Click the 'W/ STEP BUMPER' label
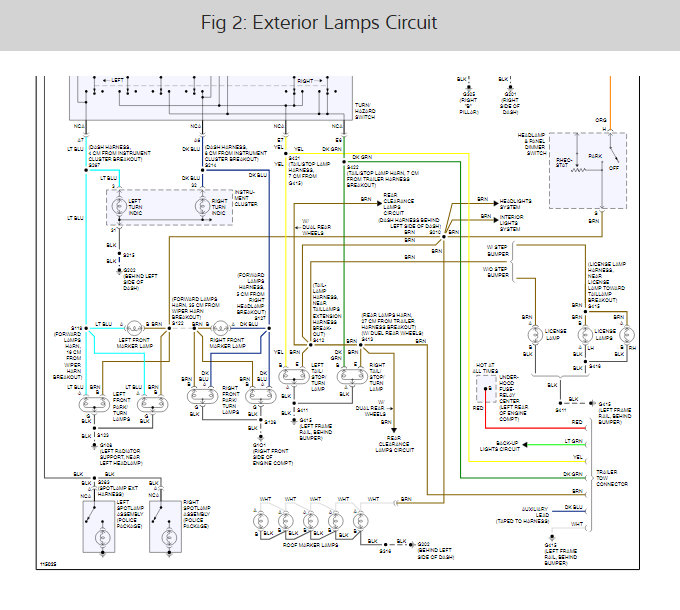This screenshot has height=610, width=680. click(498, 250)
